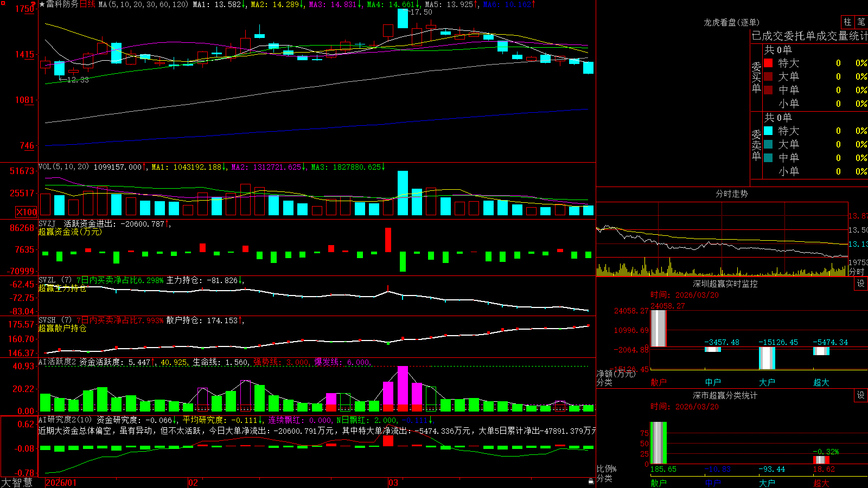The height and width of the screenshot is (488, 868).
Task: Click the MA(5,10,20,30,60,120) indicator label
Action: (x=143, y=4)
